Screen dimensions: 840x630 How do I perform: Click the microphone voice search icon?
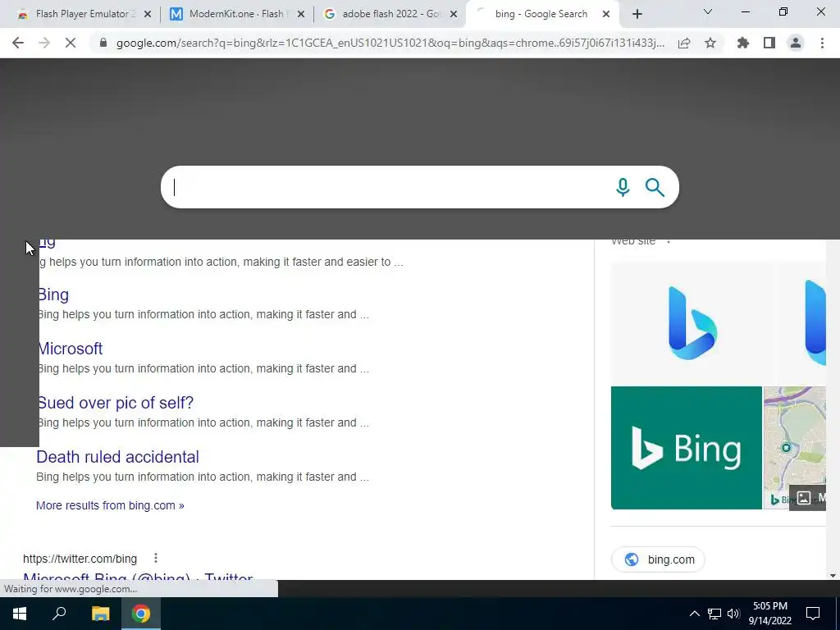click(623, 188)
